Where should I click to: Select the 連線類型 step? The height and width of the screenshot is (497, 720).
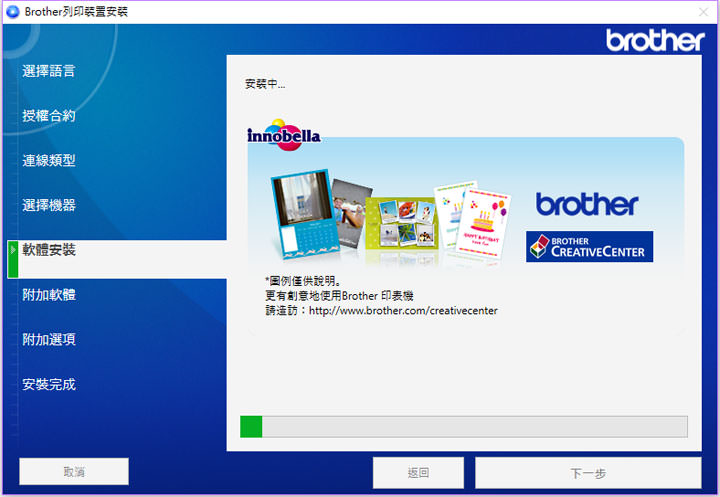[49, 160]
